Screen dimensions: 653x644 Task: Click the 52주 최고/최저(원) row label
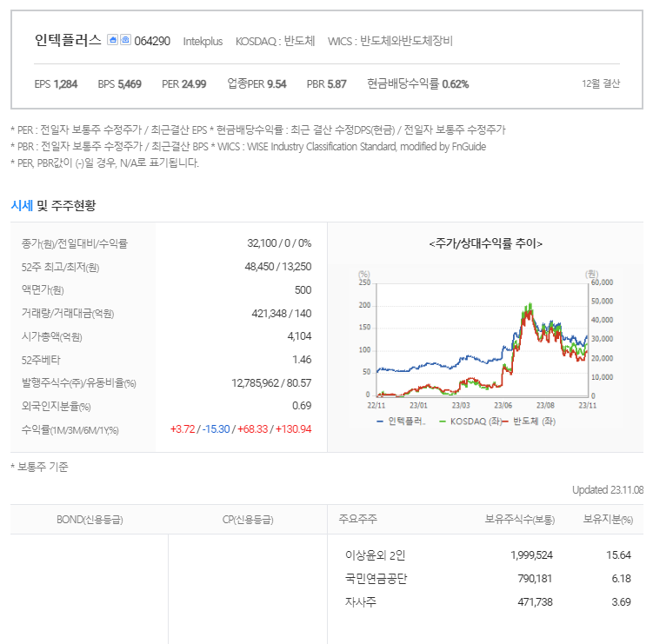click(x=60, y=268)
